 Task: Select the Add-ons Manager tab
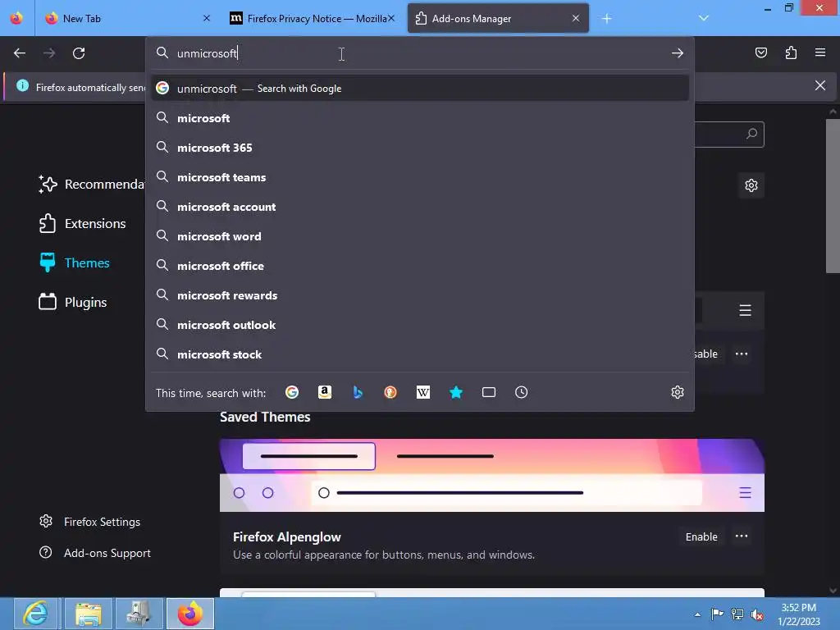point(498,18)
